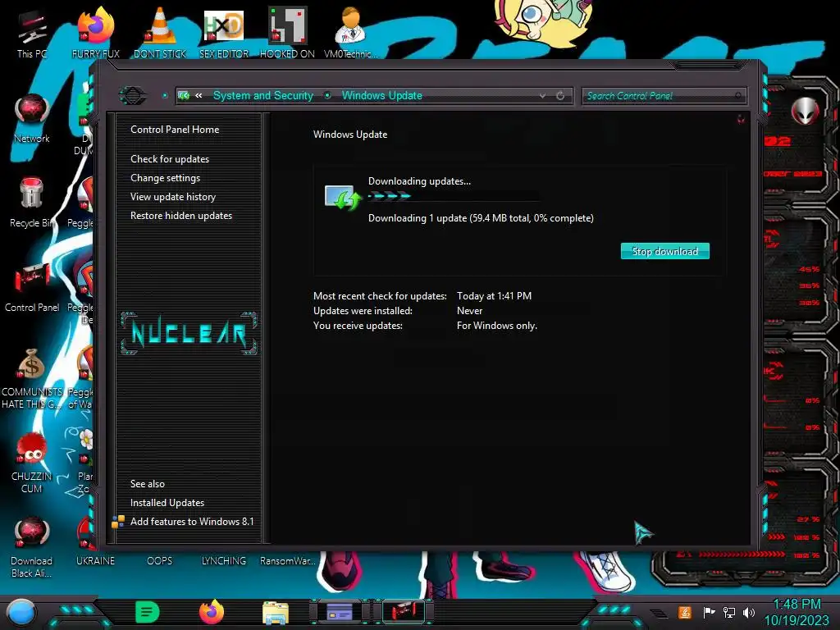840x630 pixels.
Task: Click the taskbar clock showing 1:48 PM
Action: click(797, 612)
